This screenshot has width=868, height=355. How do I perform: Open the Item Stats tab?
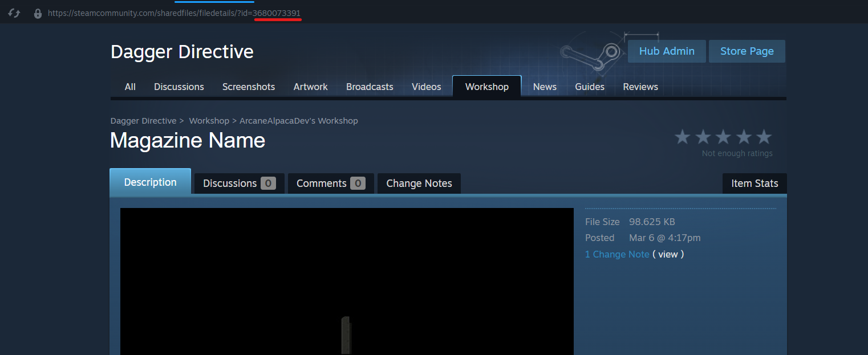point(755,183)
